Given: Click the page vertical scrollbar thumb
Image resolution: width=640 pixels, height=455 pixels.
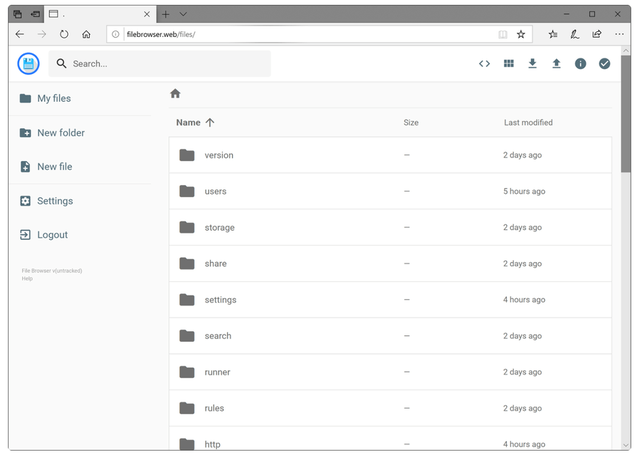Looking at the screenshot, I should coord(625,114).
